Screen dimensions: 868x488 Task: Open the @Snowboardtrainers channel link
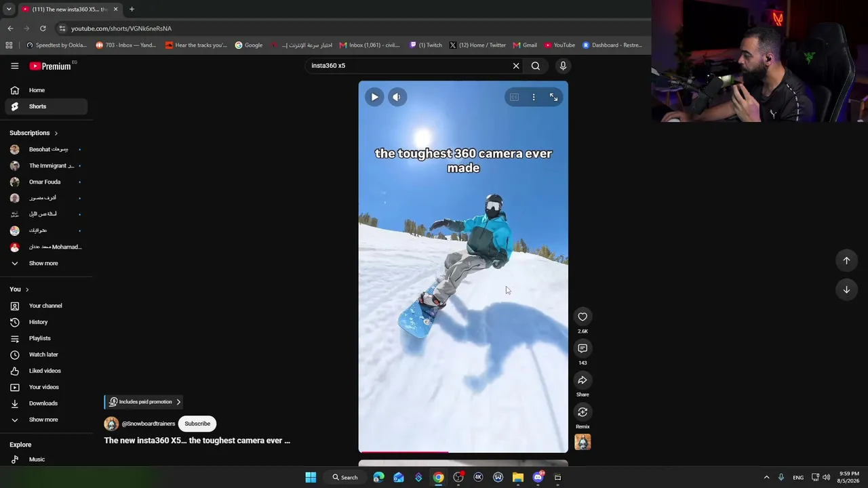click(x=149, y=424)
